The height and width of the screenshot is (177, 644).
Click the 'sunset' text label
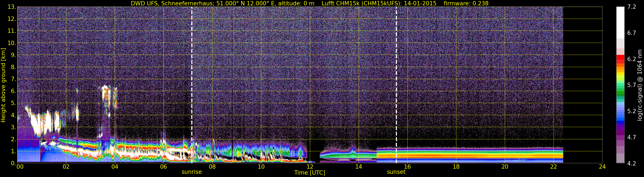tap(396, 172)
